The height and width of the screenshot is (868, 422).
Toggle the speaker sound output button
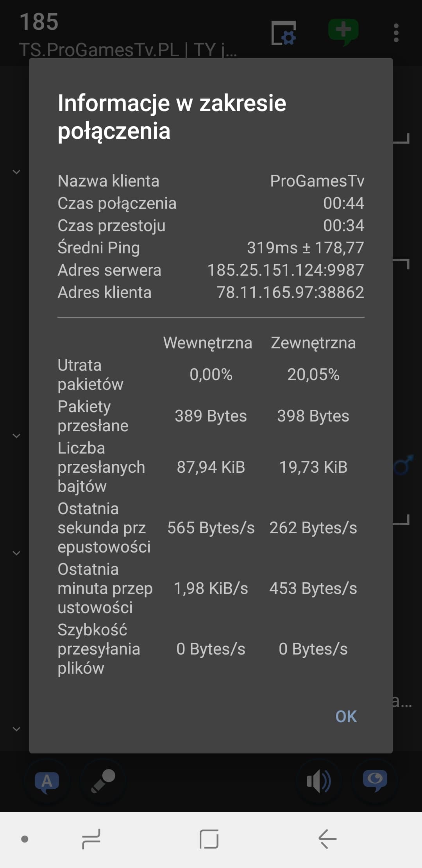click(319, 781)
